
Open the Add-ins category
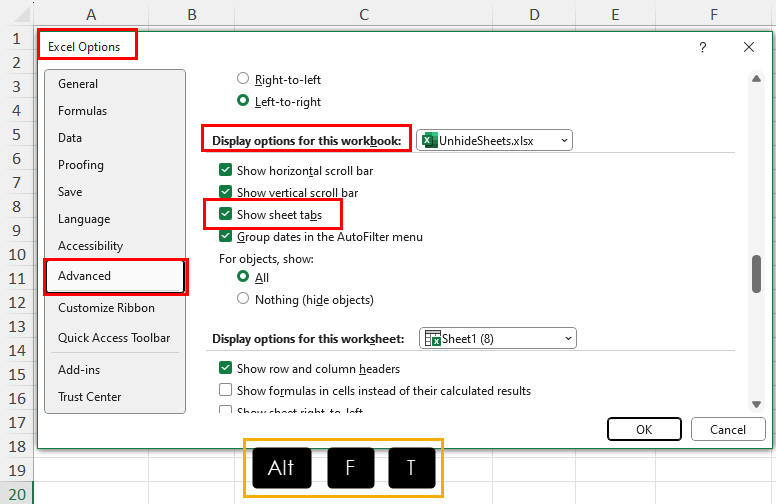click(x=115, y=370)
